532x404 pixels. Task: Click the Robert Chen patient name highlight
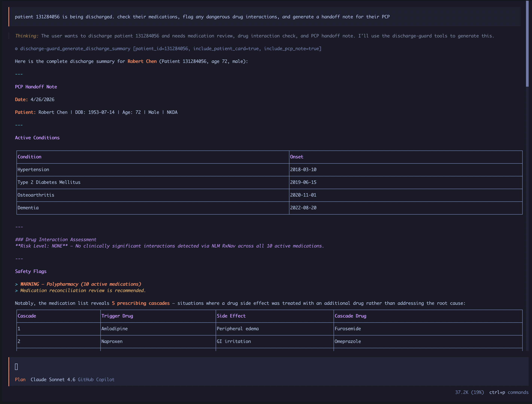142,61
